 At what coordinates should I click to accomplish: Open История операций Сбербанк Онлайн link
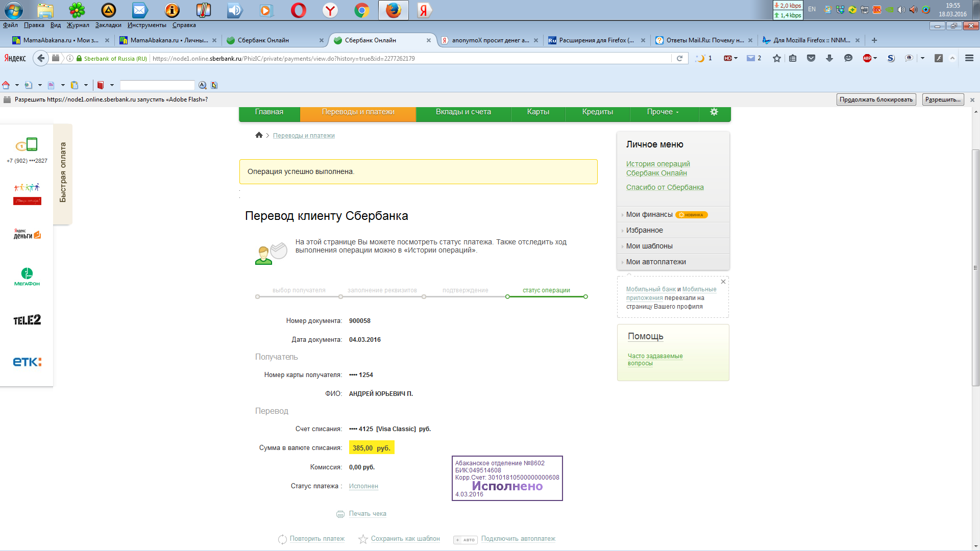[658, 168]
